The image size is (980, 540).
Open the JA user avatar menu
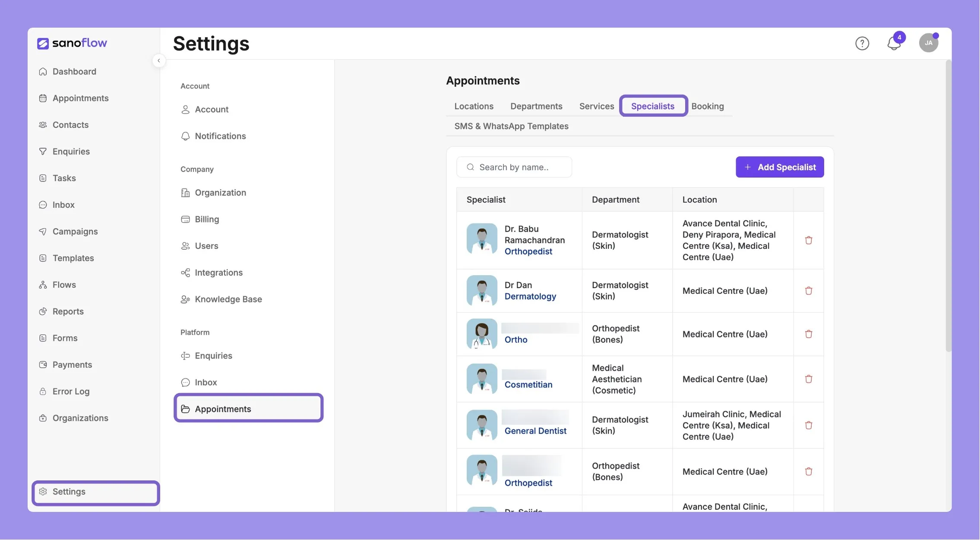[x=928, y=43]
